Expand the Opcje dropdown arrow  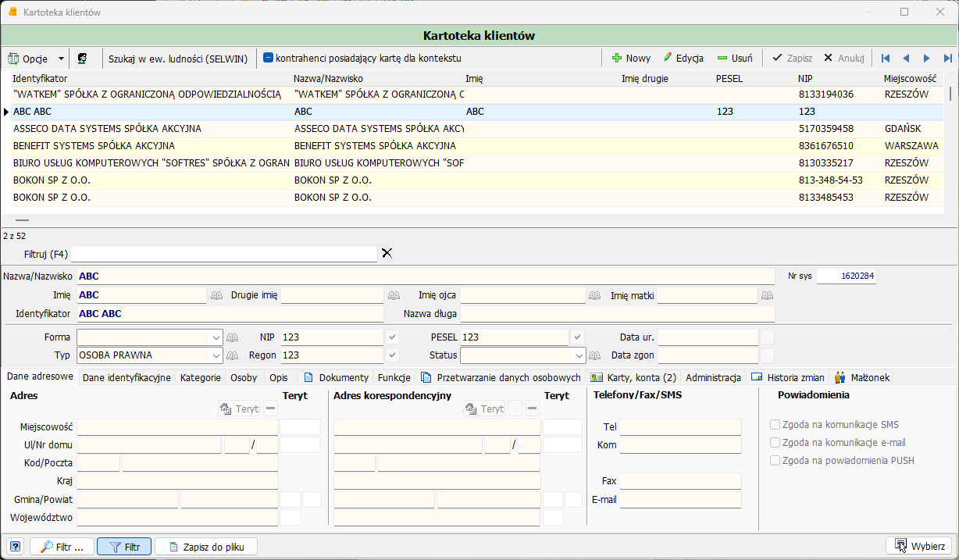[61, 59]
